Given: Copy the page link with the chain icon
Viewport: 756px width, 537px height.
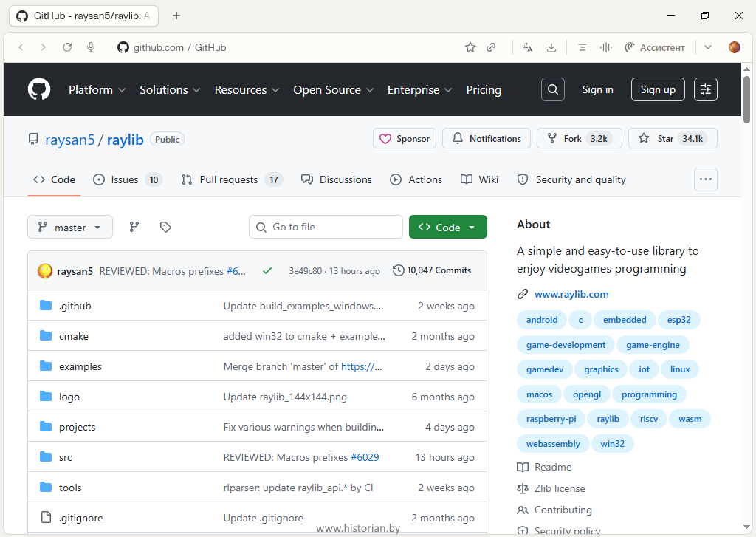Looking at the screenshot, I should click(491, 47).
